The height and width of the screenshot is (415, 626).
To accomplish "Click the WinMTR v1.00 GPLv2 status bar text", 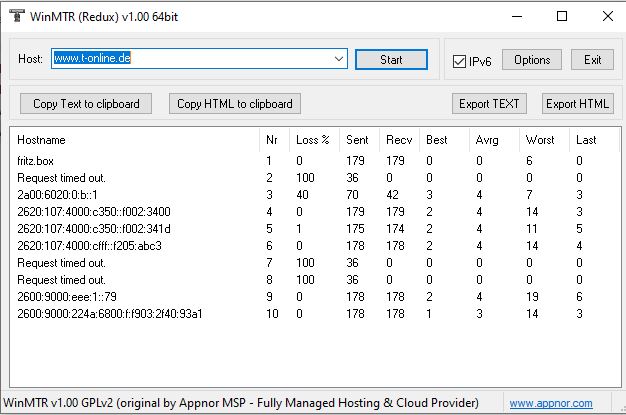I will pos(241,403).
